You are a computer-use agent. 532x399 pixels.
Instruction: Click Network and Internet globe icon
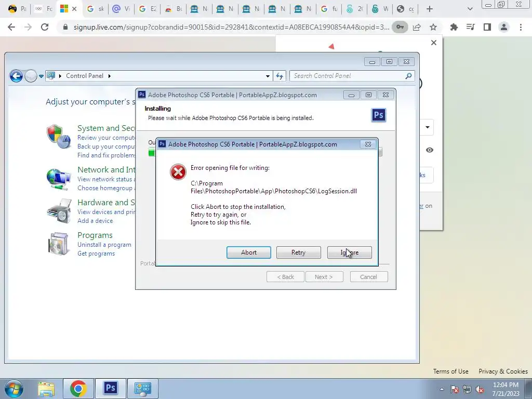pos(59,179)
